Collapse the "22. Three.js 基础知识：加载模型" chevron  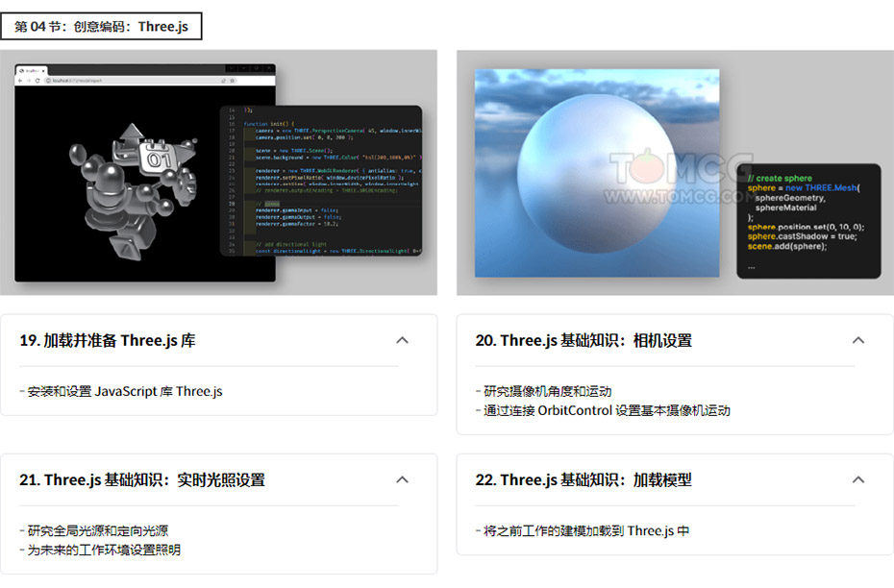click(858, 479)
